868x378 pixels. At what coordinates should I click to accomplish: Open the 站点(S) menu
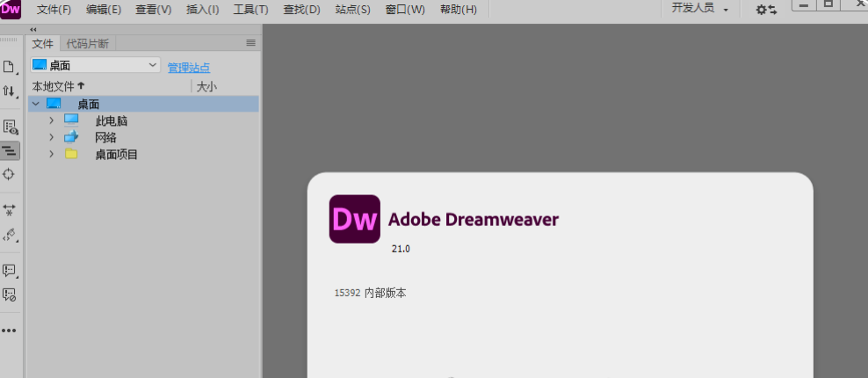(352, 10)
